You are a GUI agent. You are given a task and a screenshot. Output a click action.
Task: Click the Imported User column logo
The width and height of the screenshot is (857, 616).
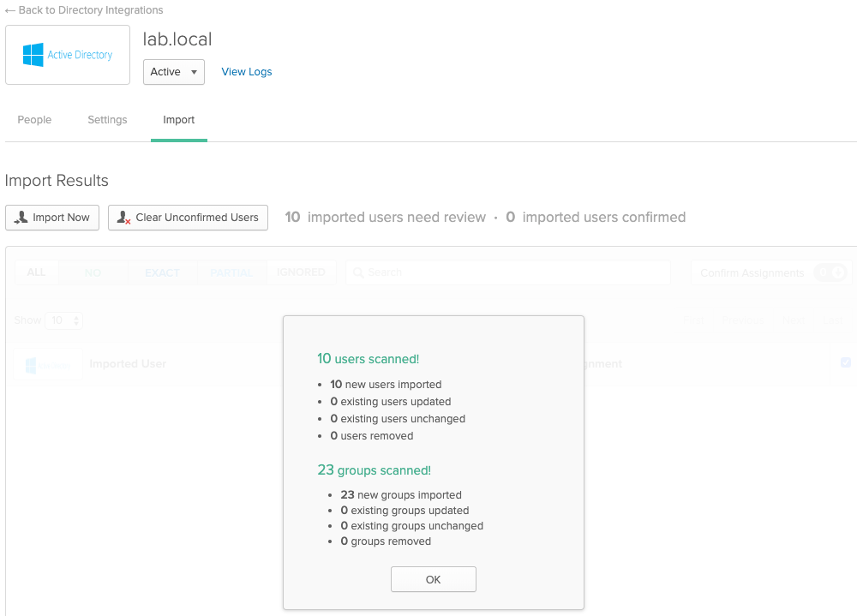pyautogui.click(x=48, y=364)
